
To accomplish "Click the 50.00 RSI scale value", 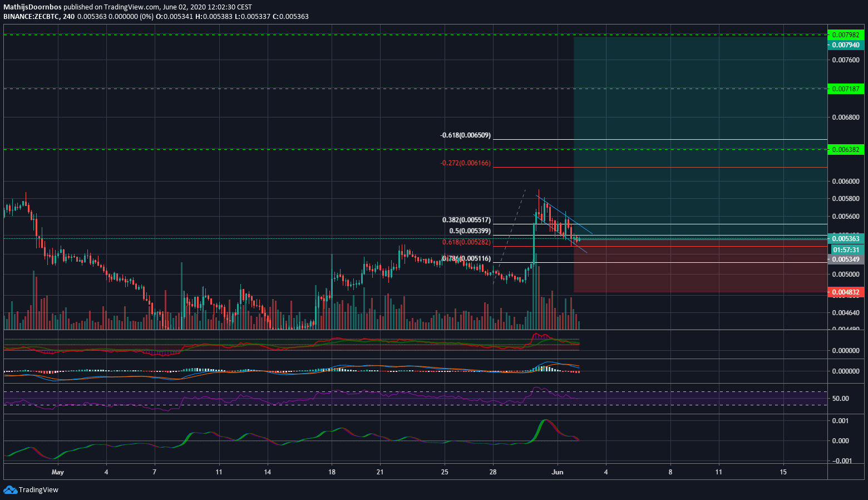I will click(x=841, y=399).
